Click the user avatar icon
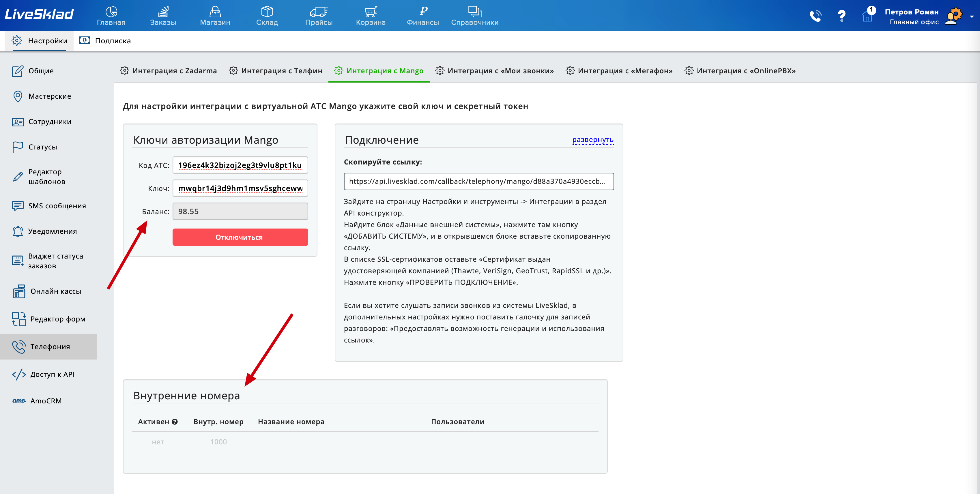 (x=954, y=16)
